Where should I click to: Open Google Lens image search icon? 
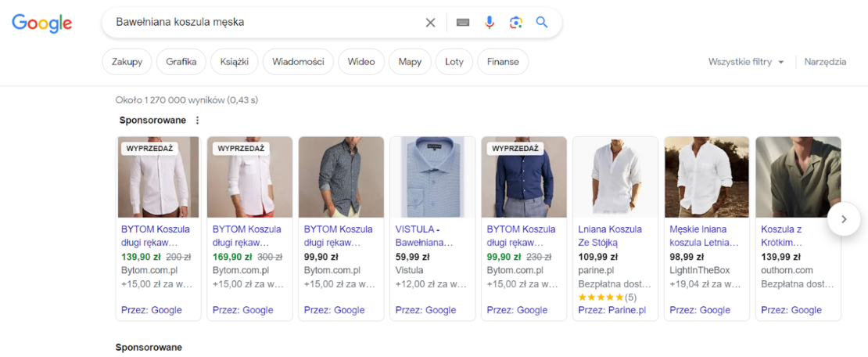(516, 23)
